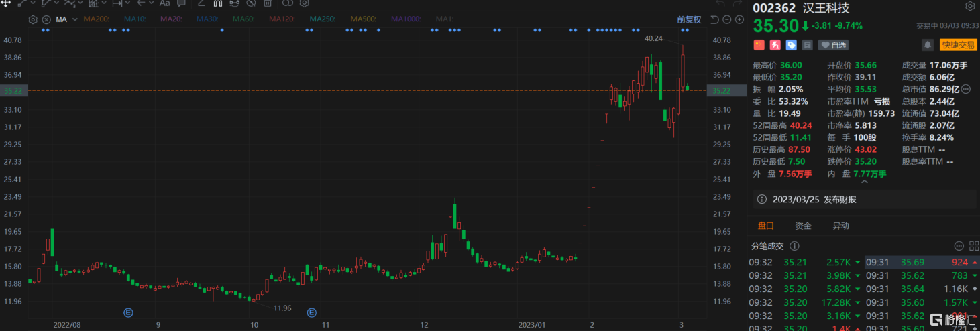The image size is (980, 331).
Task: Click the MA500 indicator label
Action: tap(364, 19)
